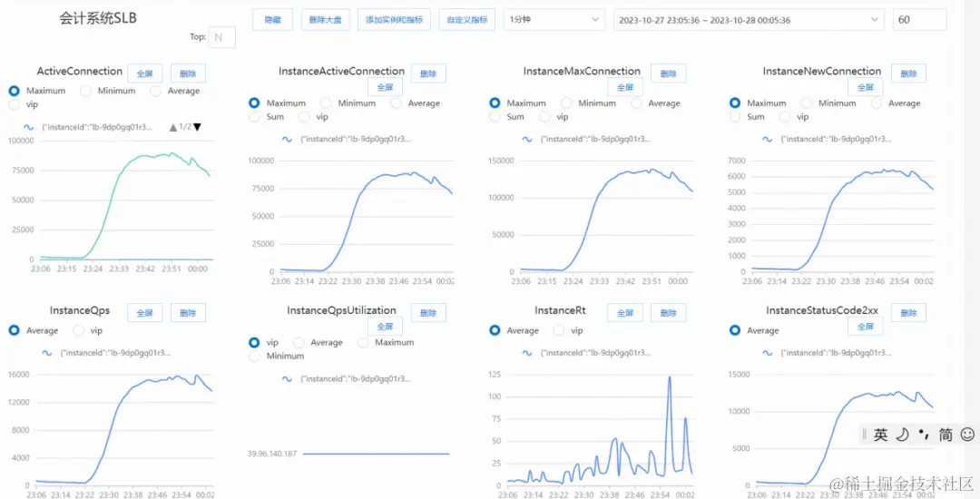Select vip radio in InstanceNewConnection chart

785,116
